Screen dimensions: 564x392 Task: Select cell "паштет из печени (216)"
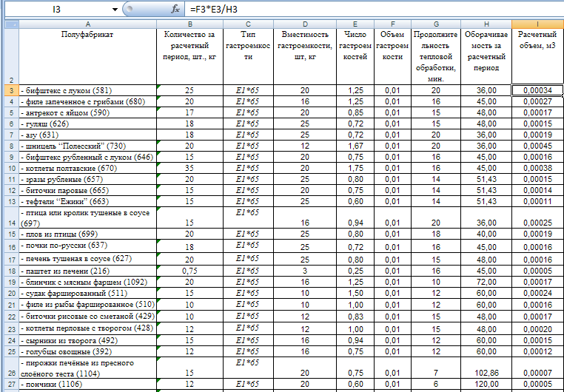pyautogui.click(x=88, y=271)
